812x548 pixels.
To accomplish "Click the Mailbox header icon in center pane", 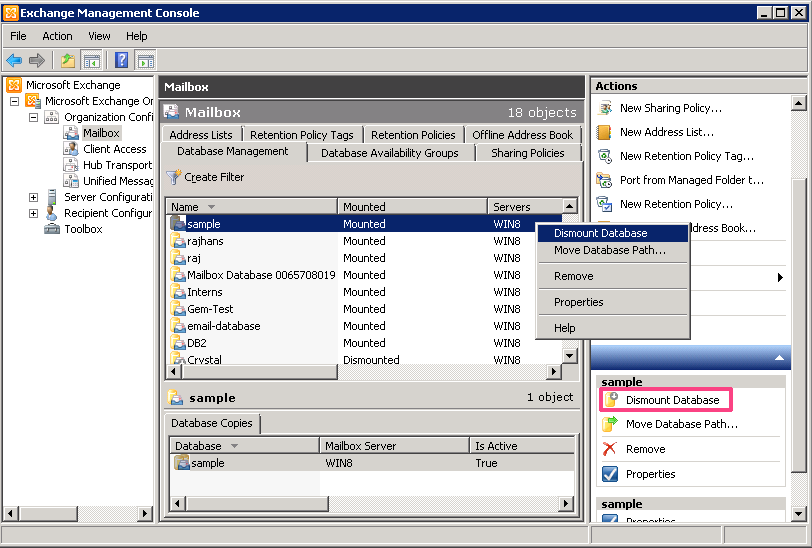I will click(171, 112).
